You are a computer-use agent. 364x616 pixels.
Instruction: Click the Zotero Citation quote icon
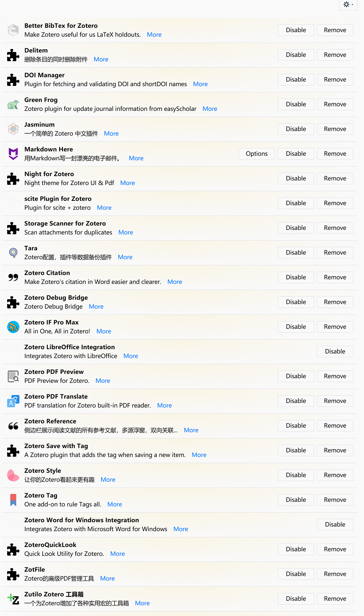[13, 277]
